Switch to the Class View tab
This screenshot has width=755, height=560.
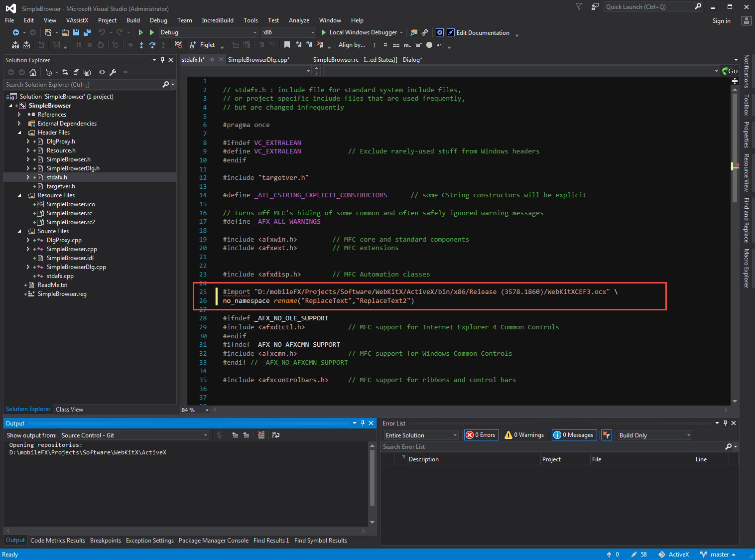point(70,410)
